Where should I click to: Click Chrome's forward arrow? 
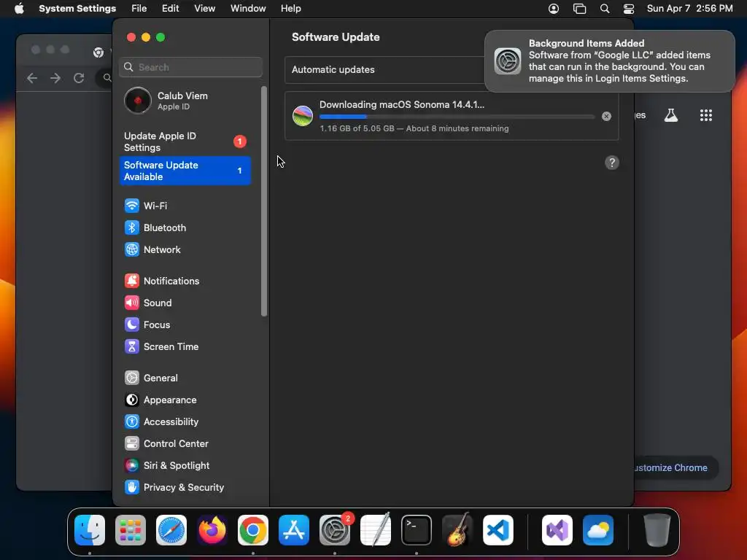coord(55,78)
